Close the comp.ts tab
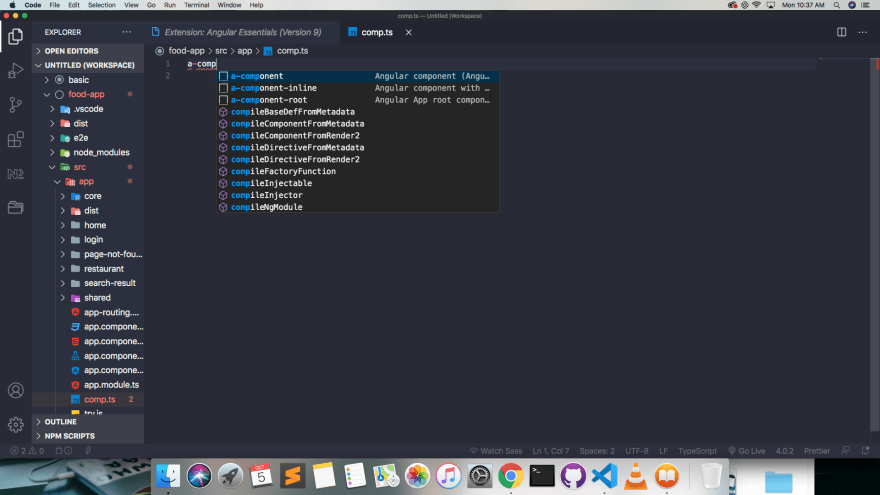The width and height of the screenshot is (880, 495). (x=409, y=32)
